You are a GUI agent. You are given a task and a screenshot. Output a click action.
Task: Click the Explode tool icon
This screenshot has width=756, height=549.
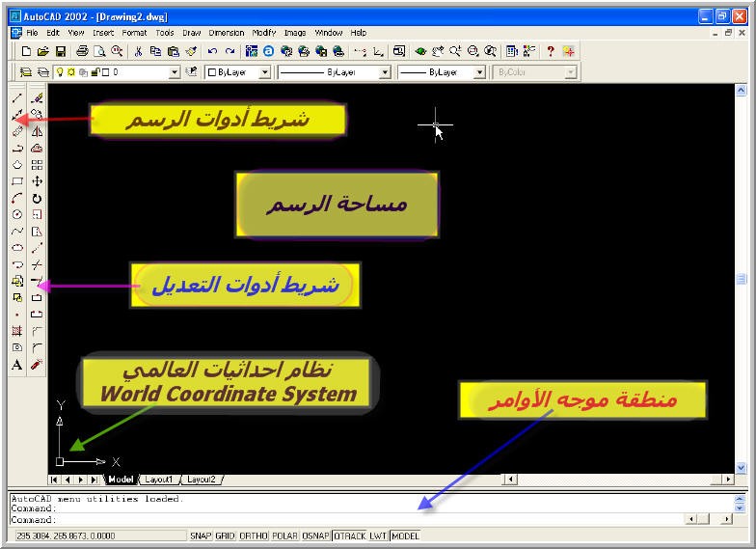coord(37,365)
